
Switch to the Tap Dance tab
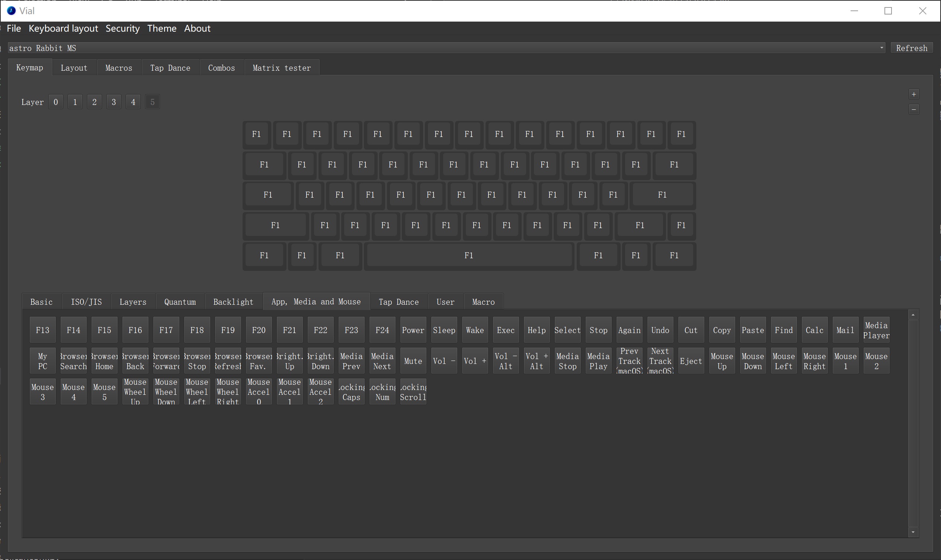tap(170, 67)
